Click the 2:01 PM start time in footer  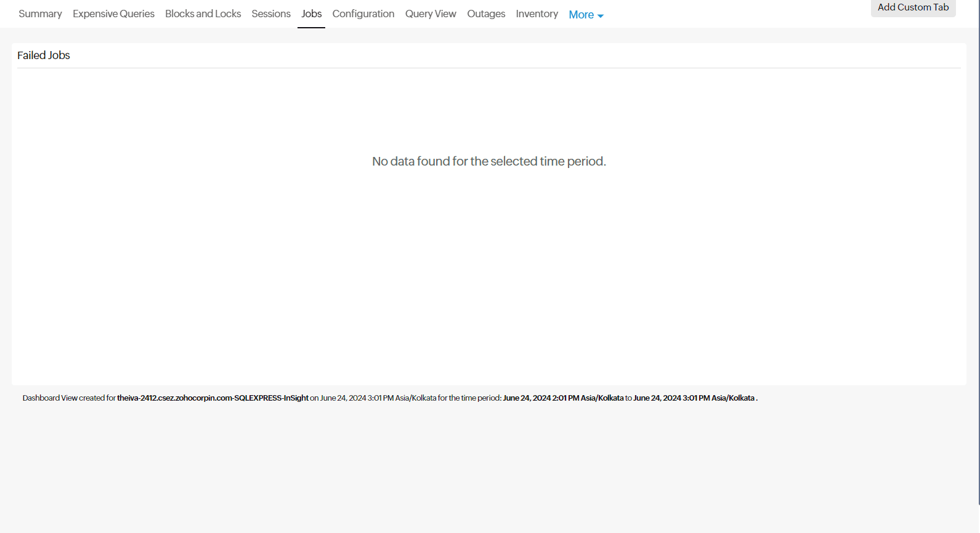pyautogui.click(x=563, y=398)
